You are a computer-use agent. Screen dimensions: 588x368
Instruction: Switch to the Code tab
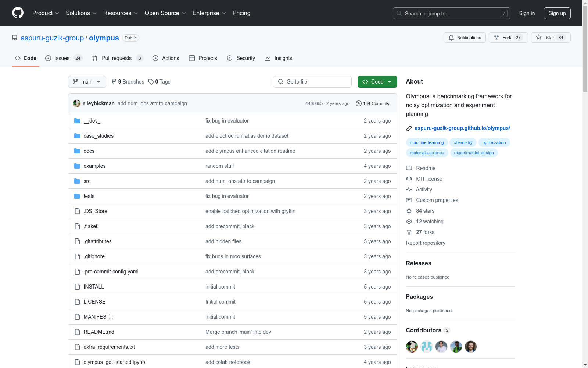point(26,58)
